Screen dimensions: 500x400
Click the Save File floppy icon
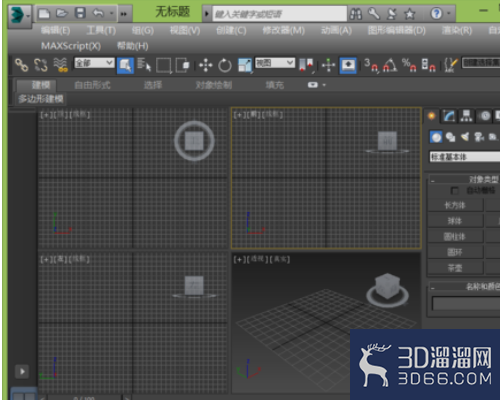tap(80, 13)
